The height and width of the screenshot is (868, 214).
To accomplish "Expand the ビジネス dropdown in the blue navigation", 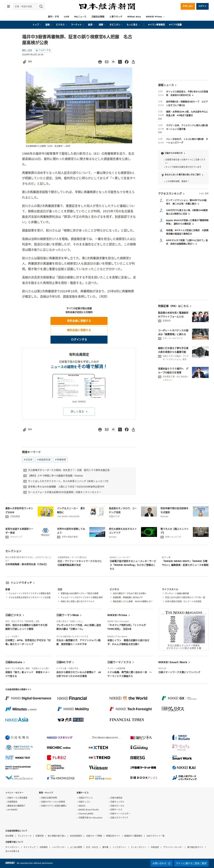I will (61, 25).
